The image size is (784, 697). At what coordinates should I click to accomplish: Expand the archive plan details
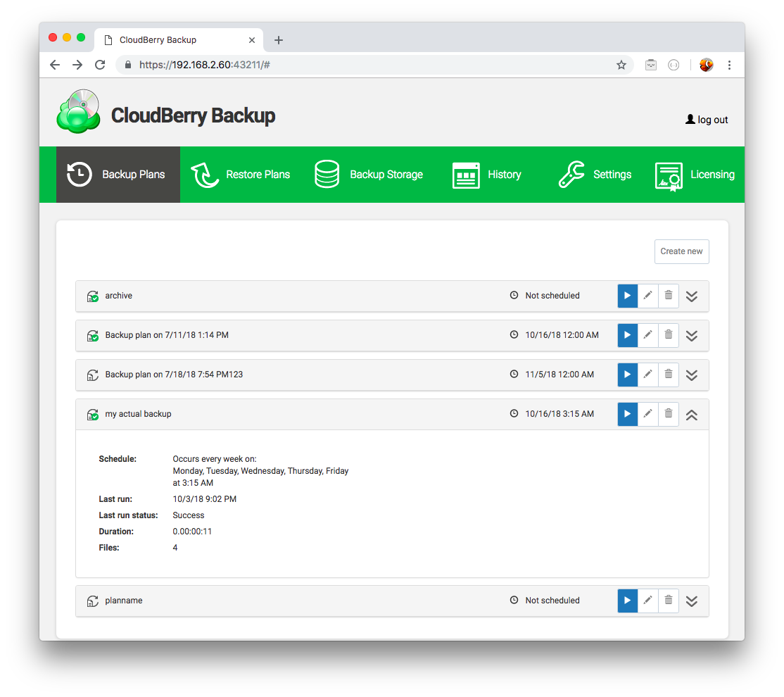692,296
